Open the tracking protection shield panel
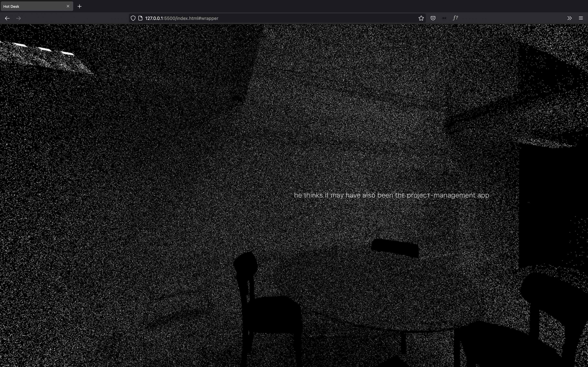588x367 pixels. (x=133, y=18)
